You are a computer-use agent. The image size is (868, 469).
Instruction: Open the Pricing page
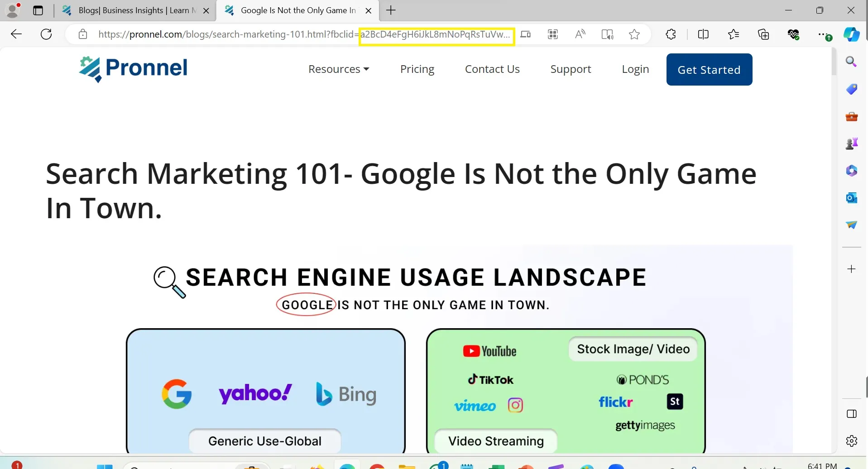(417, 69)
